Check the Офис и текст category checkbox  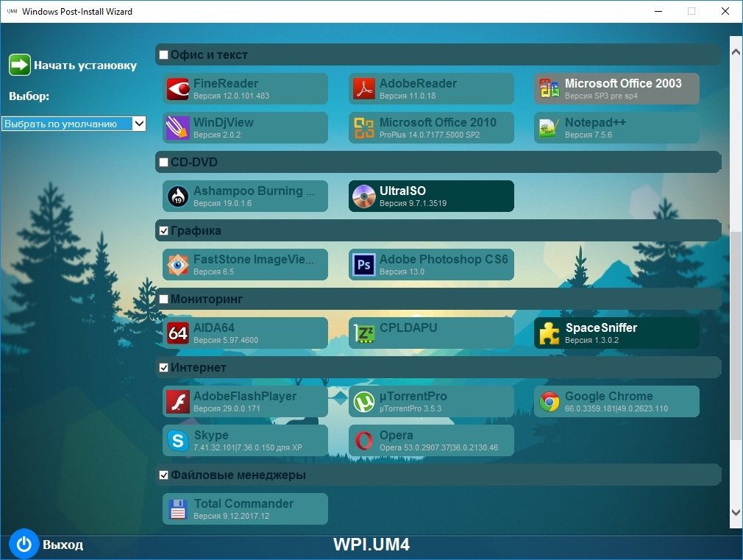[x=163, y=54]
